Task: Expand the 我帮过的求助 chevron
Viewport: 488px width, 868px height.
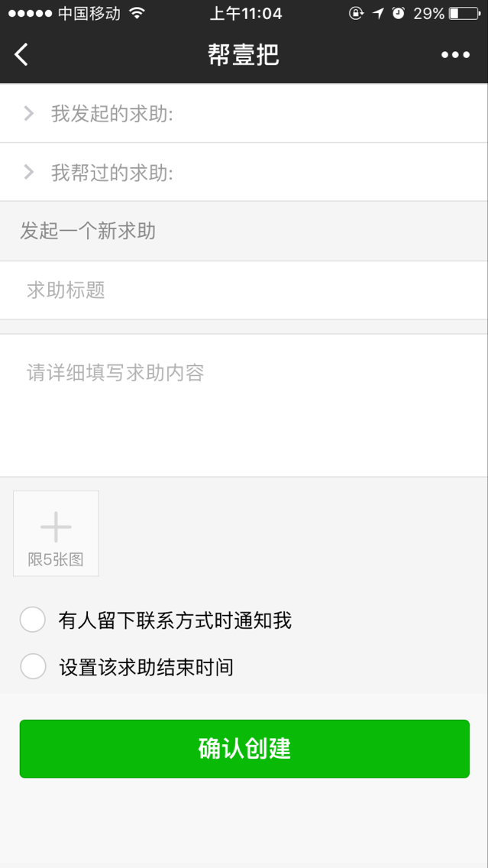Action: click(29, 173)
